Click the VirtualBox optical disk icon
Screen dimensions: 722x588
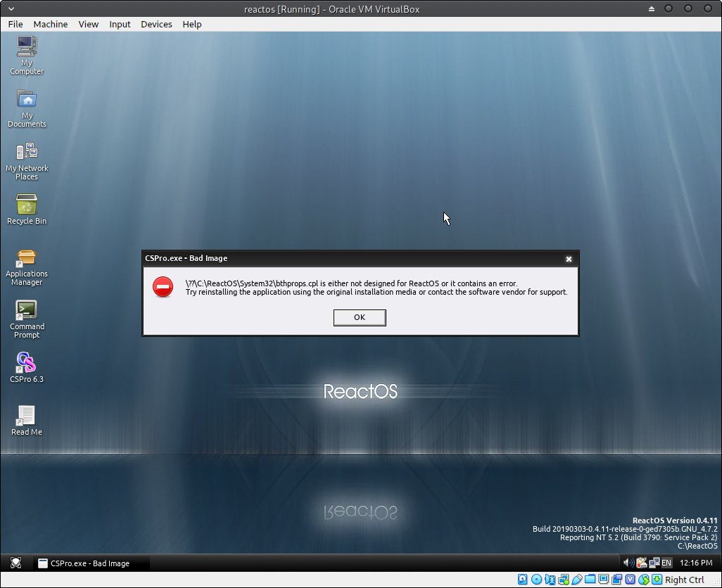[536, 580]
